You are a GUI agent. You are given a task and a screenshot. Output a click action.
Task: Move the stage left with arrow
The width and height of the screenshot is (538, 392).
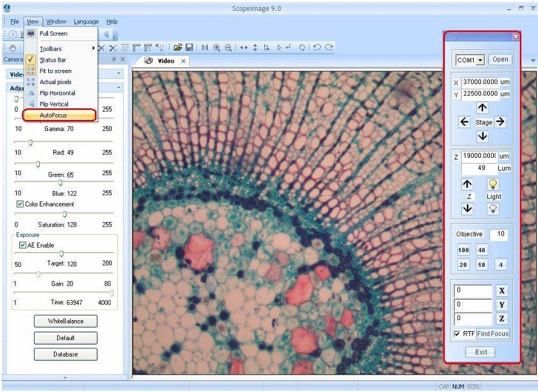(x=464, y=121)
